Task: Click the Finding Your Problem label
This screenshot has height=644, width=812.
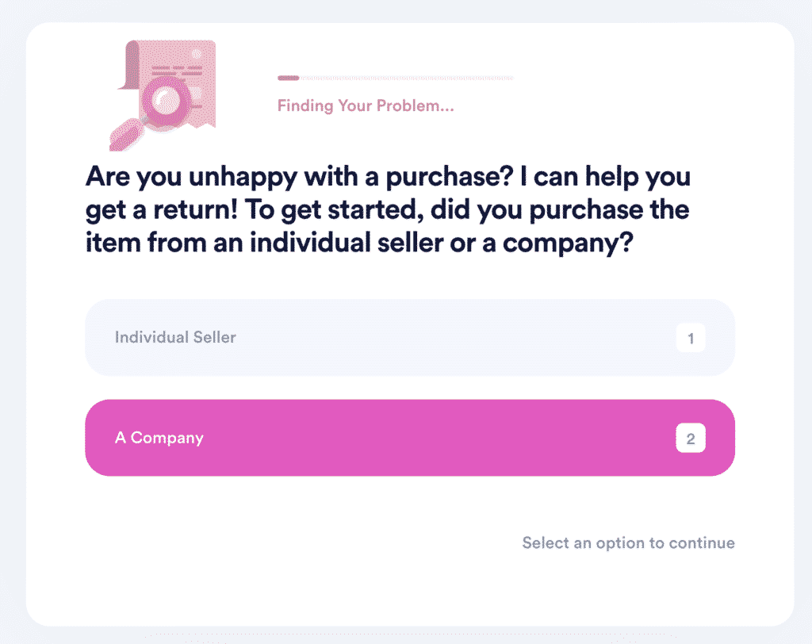Action: point(366,105)
